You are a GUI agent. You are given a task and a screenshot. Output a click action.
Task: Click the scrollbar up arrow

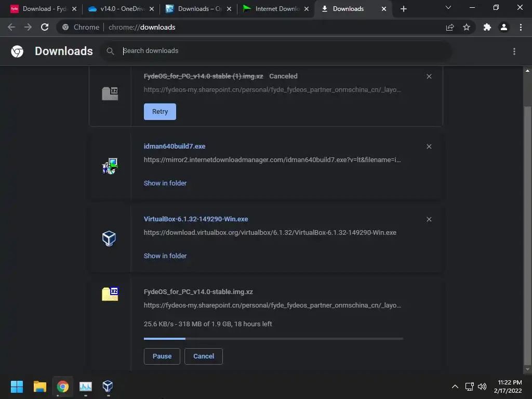[x=527, y=71]
